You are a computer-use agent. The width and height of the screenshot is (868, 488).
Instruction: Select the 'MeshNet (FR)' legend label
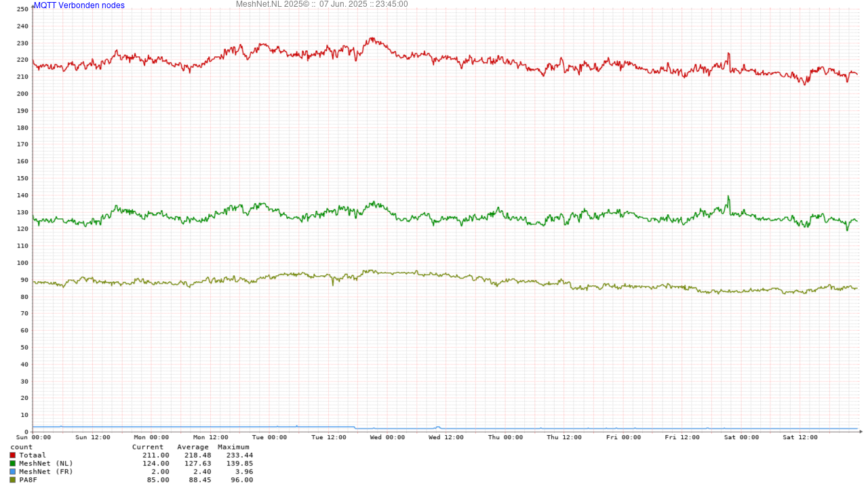pos(46,472)
